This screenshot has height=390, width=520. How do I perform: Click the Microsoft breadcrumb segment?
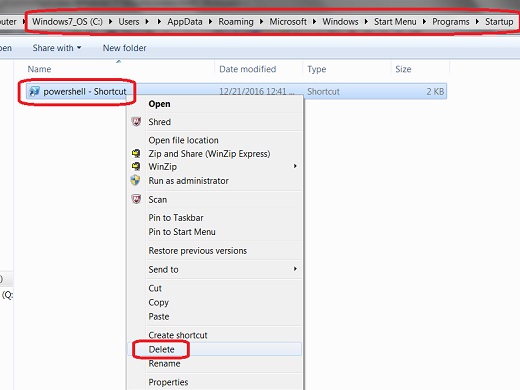[x=288, y=22]
